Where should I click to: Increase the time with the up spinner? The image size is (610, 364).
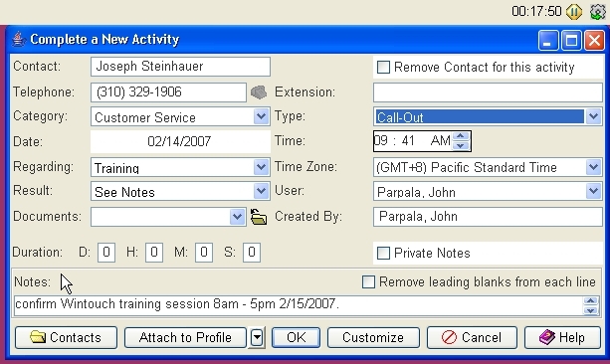(461, 136)
